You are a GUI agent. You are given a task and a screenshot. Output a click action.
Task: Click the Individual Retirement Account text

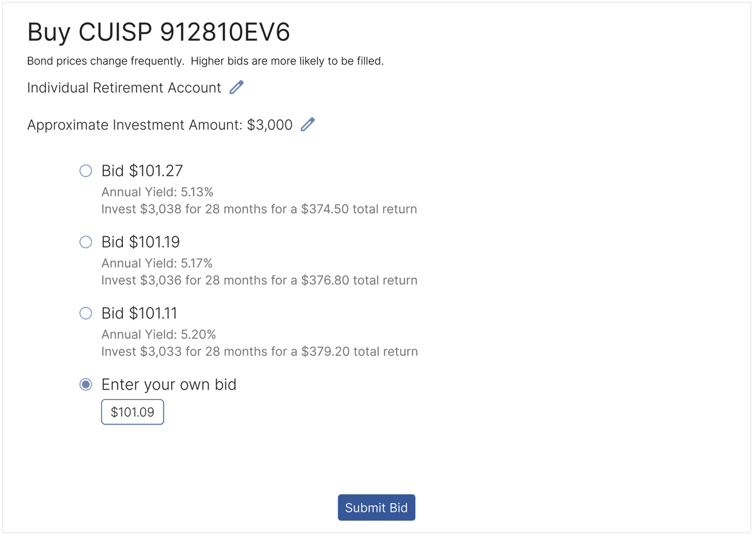click(124, 88)
